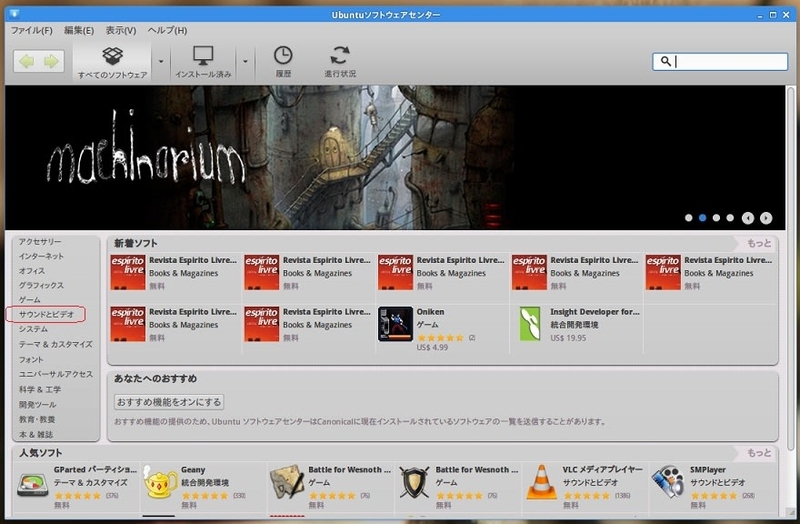Open the 教育・教養 category
Viewport: 800px width, 524px height.
click(37, 419)
